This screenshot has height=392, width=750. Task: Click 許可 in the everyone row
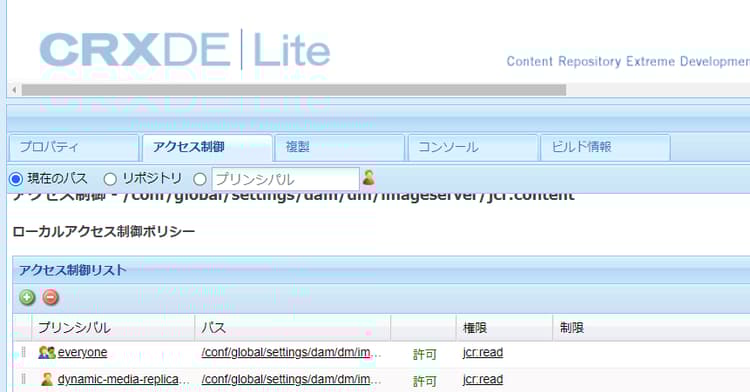tap(424, 354)
